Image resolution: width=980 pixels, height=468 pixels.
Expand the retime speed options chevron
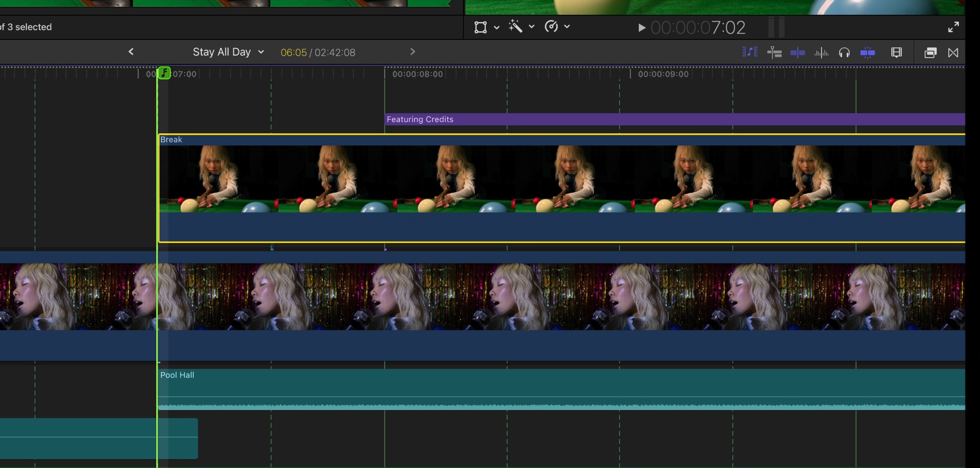(x=567, y=27)
